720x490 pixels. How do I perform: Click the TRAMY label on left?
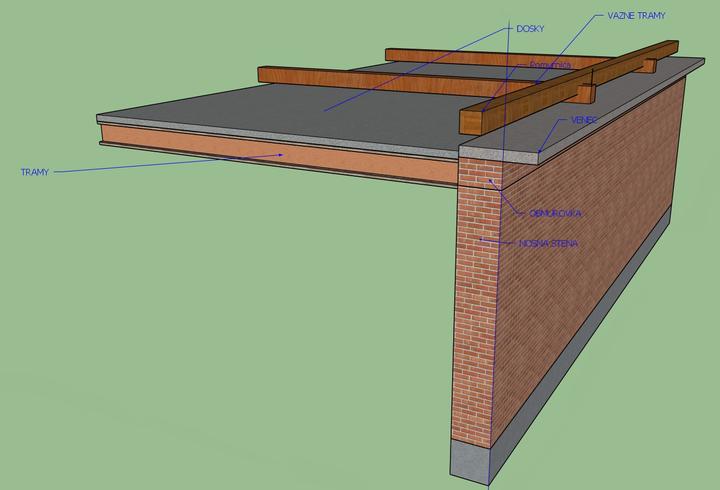[x=35, y=172]
